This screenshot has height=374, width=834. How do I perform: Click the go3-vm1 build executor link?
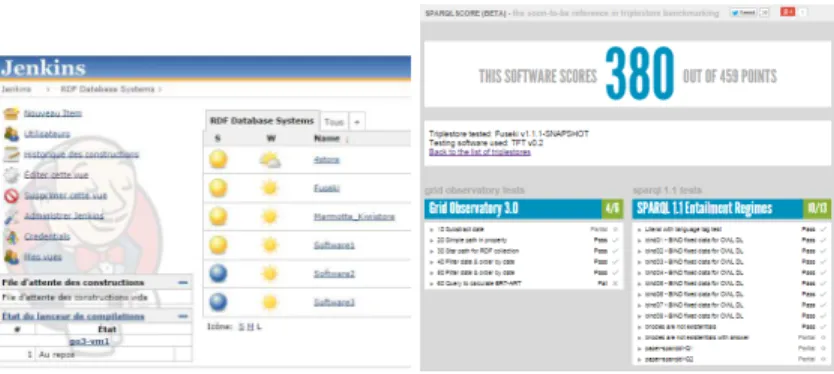[x=89, y=341]
